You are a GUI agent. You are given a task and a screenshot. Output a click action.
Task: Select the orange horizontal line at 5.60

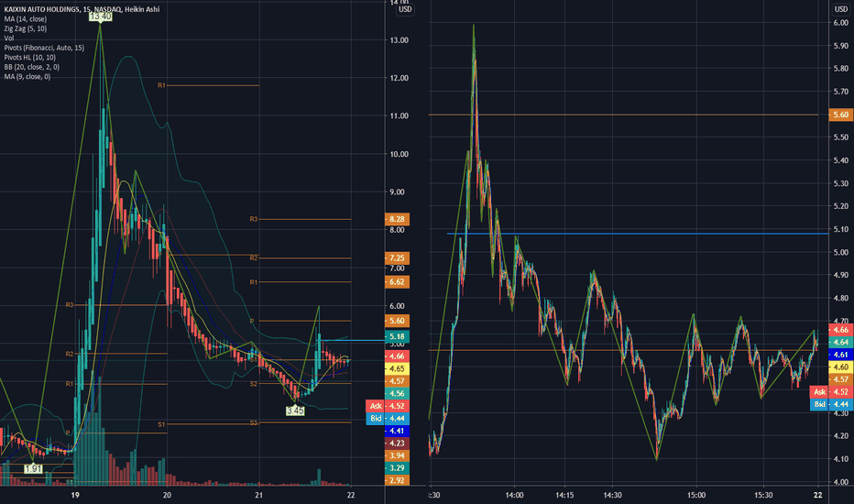(623, 115)
